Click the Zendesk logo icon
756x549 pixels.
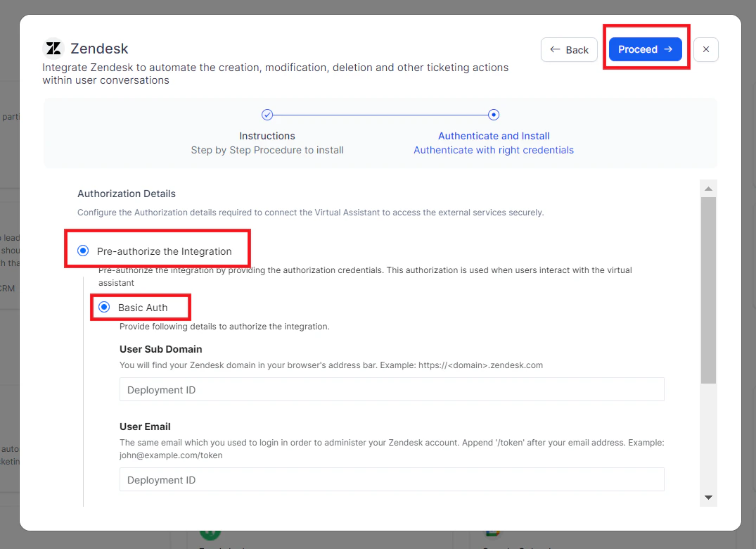tap(53, 47)
